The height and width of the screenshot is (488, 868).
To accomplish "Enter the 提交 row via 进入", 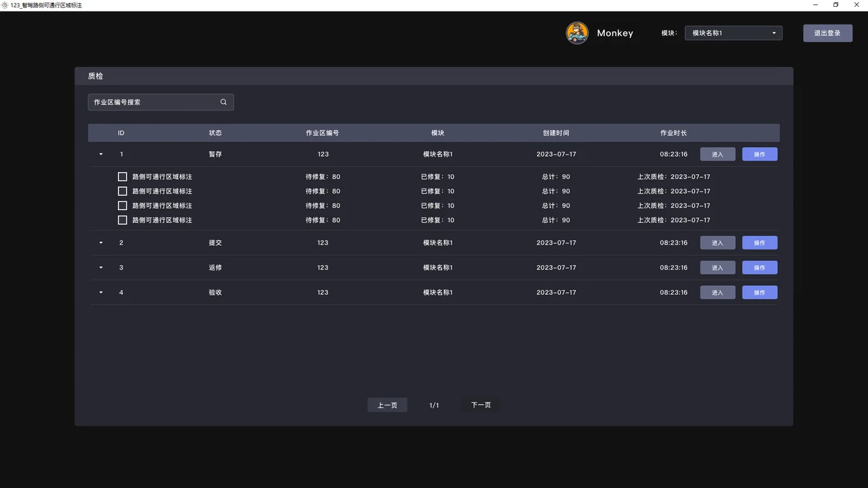I will point(717,243).
